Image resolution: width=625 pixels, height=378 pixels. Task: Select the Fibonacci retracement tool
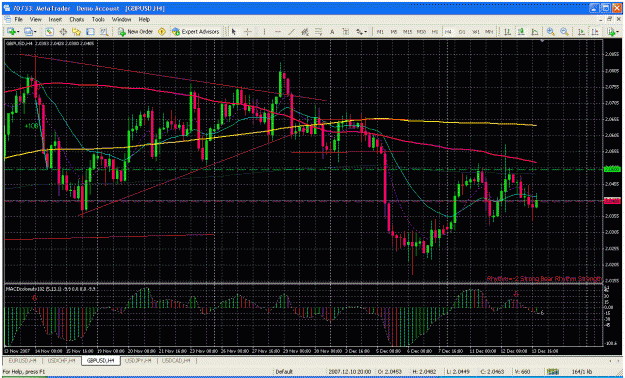pyautogui.click(x=318, y=32)
